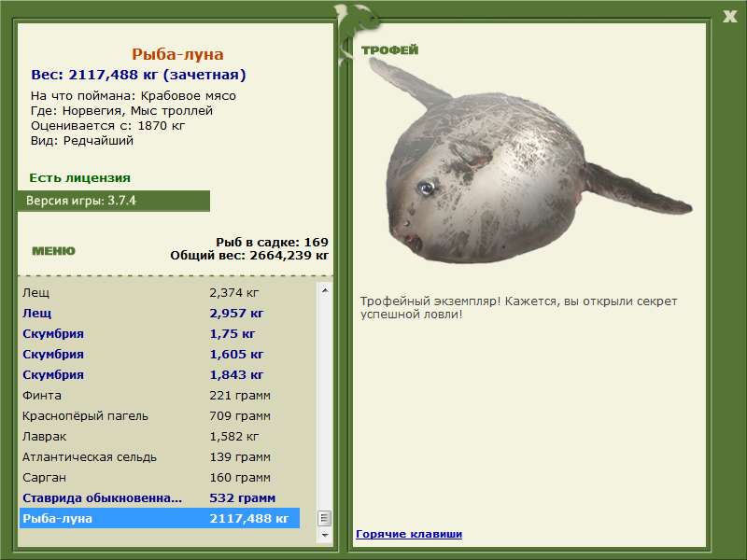The height and width of the screenshot is (560, 747).
Task: Open the МЕНЮ button
Action: 53,251
